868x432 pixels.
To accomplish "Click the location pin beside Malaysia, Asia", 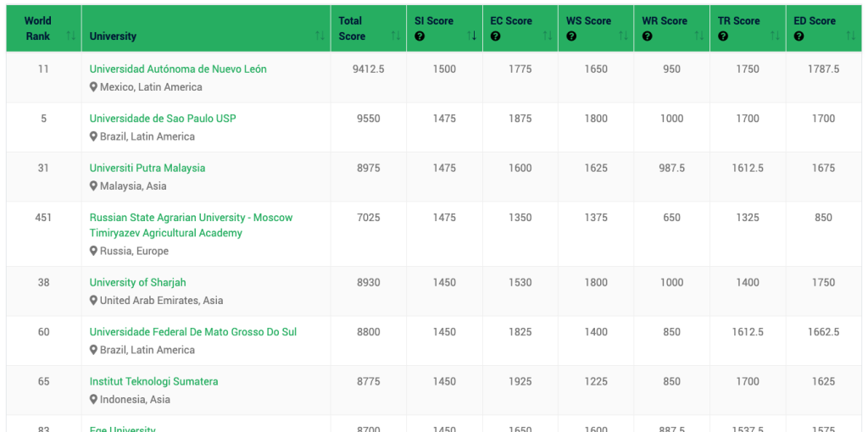I will click(x=94, y=186).
